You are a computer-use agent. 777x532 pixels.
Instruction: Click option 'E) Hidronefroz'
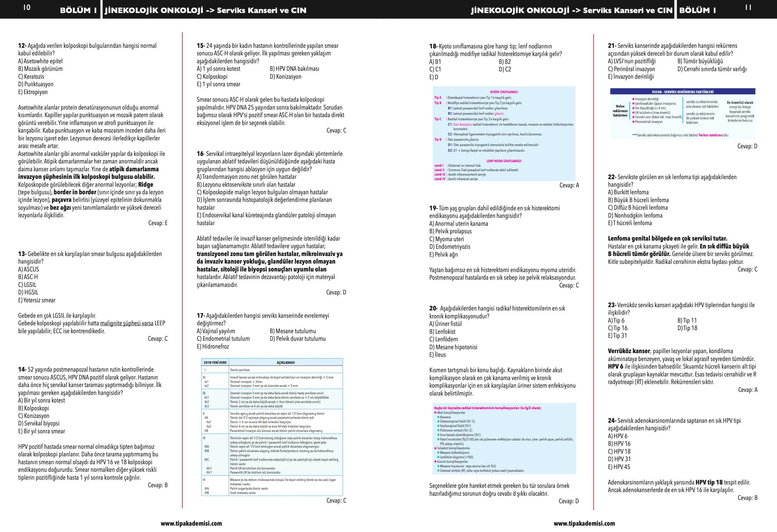[213, 346]
